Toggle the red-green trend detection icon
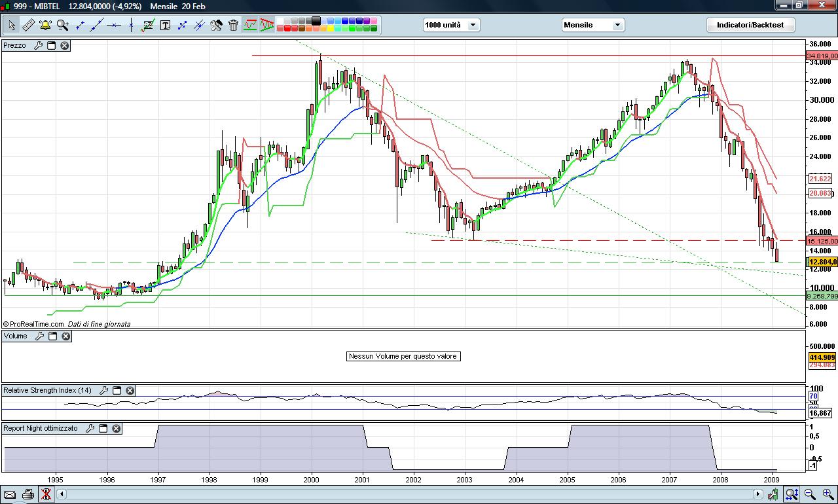 pos(250,26)
